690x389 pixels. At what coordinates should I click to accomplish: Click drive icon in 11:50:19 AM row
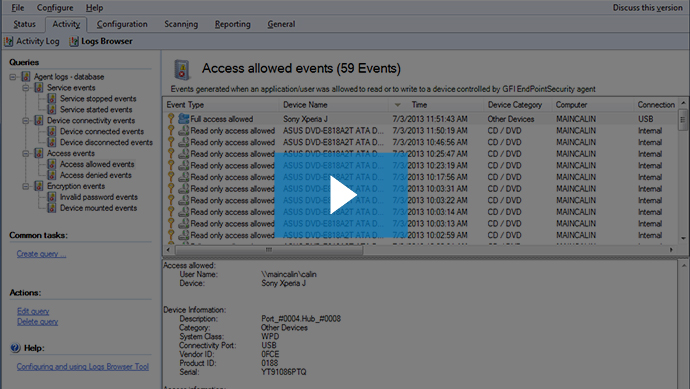(x=184, y=131)
